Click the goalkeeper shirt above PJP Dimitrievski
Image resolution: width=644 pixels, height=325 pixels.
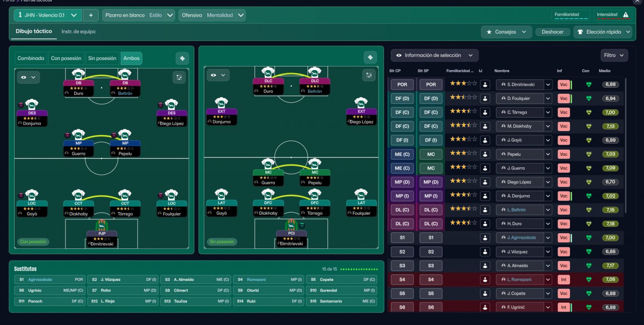point(102,225)
